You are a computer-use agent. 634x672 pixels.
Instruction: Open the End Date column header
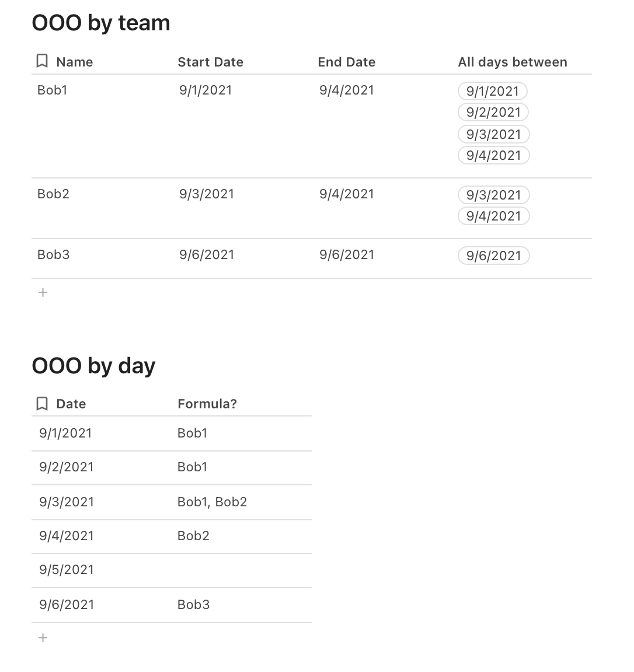[x=346, y=62]
